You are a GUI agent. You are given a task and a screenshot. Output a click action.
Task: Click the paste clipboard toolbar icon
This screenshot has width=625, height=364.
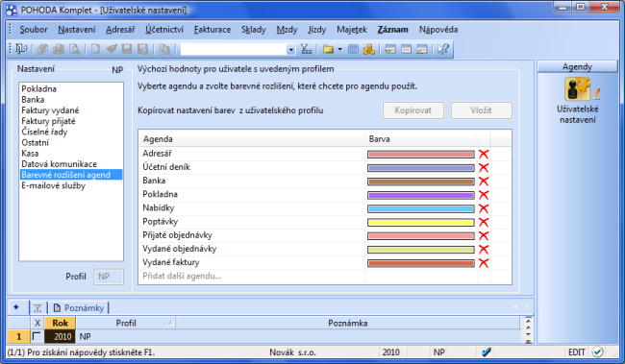click(x=164, y=49)
